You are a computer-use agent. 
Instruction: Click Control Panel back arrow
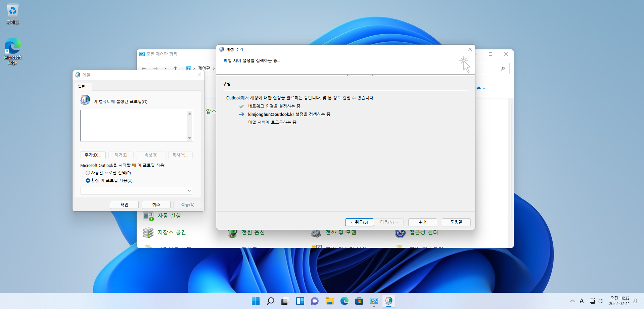click(144, 68)
